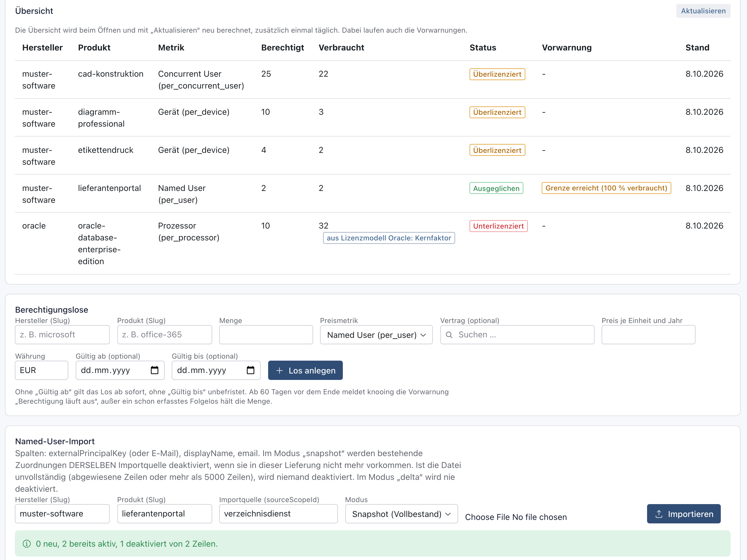The image size is (747, 560).
Task: Click the Status column header
Action: click(483, 48)
